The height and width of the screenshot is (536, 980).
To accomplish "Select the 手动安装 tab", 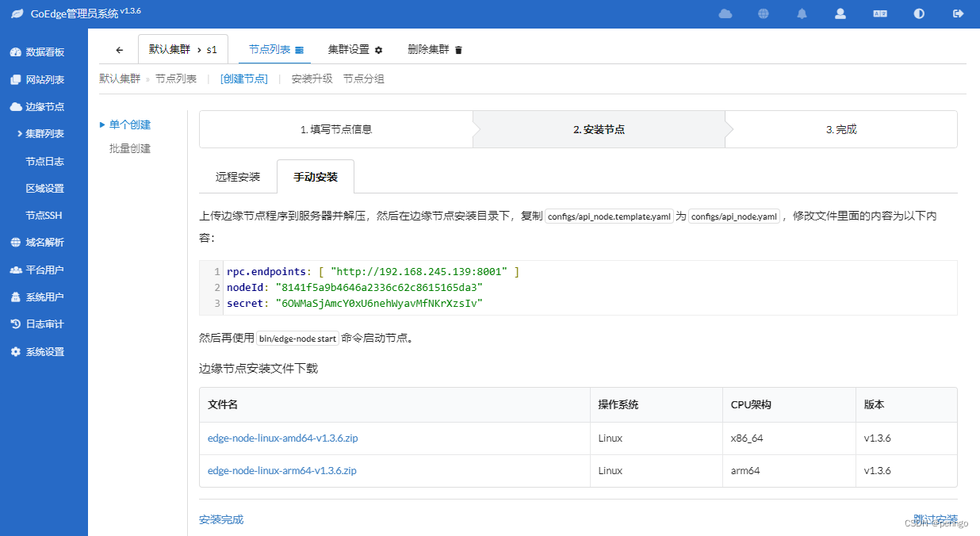I will [x=316, y=177].
